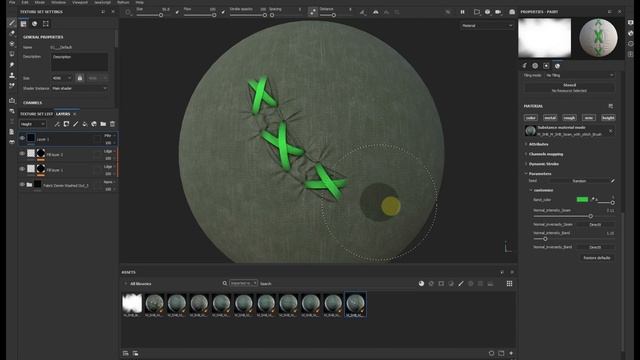Viewport: 640px width, 360px height.
Task: Toggle the color channel in Material
Action: click(531, 118)
